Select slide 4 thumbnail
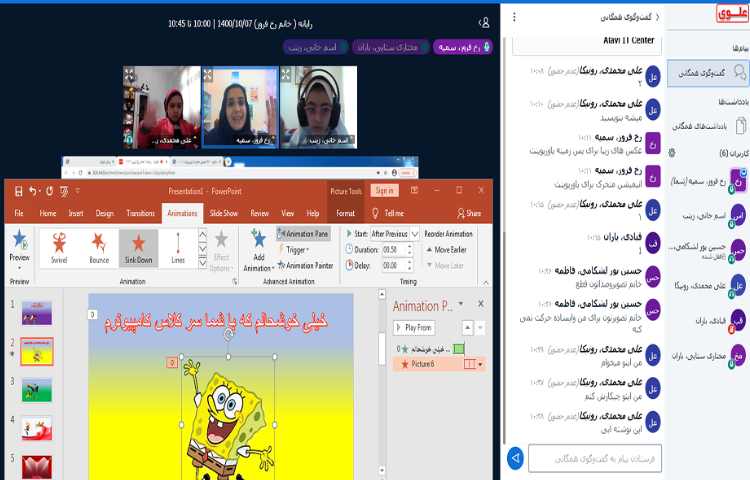Image resolution: width=750 pixels, height=480 pixels. (37, 428)
